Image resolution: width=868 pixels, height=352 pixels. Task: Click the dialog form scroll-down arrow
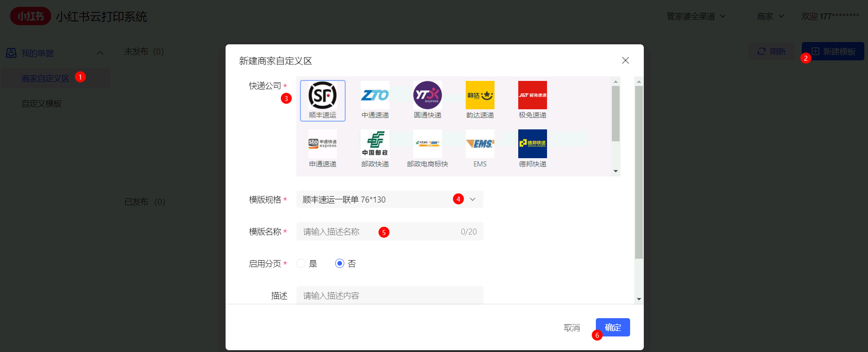[639, 299]
